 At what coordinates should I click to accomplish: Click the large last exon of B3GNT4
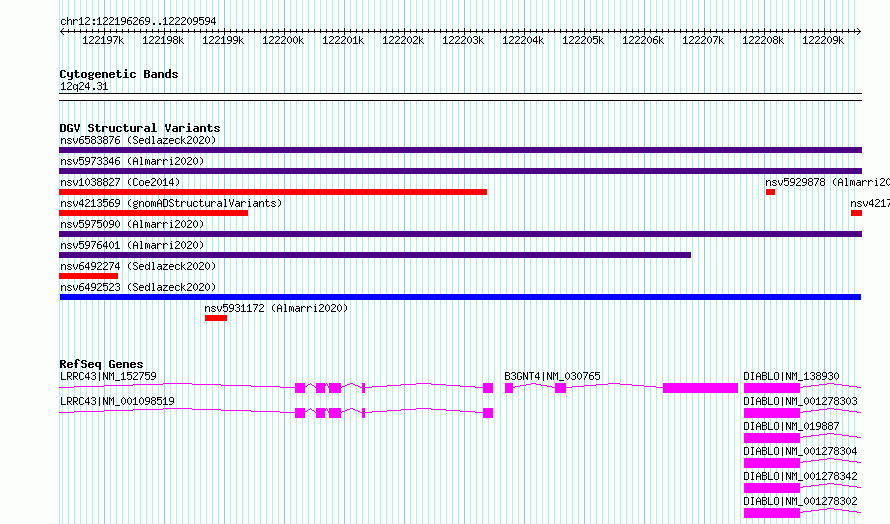(700, 388)
